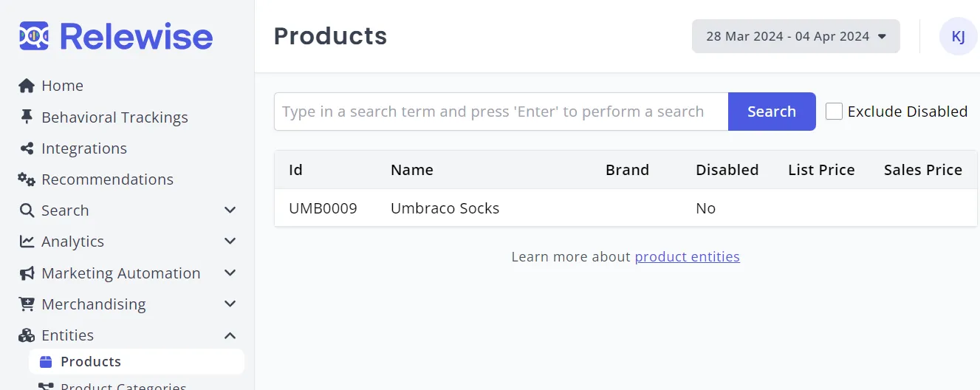Click the Merchandising cart icon
This screenshot has width=980, height=390.
coord(27,304)
